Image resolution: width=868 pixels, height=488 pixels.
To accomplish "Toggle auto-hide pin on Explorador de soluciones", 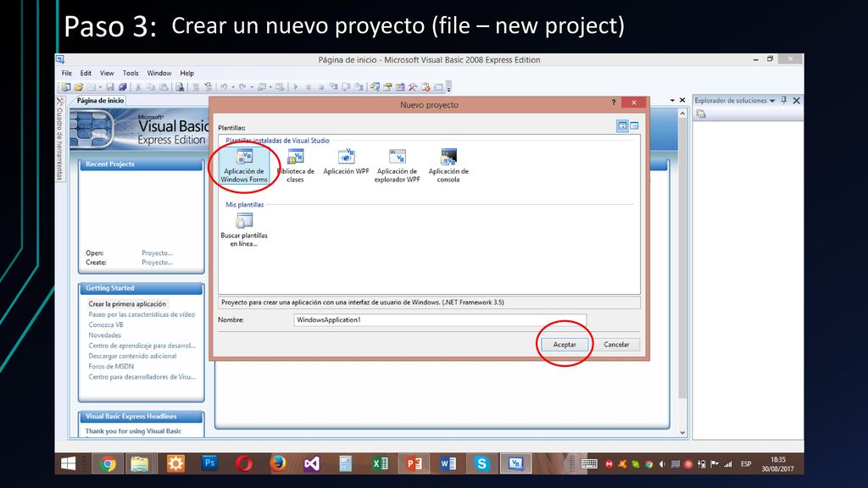I will click(784, 100).
